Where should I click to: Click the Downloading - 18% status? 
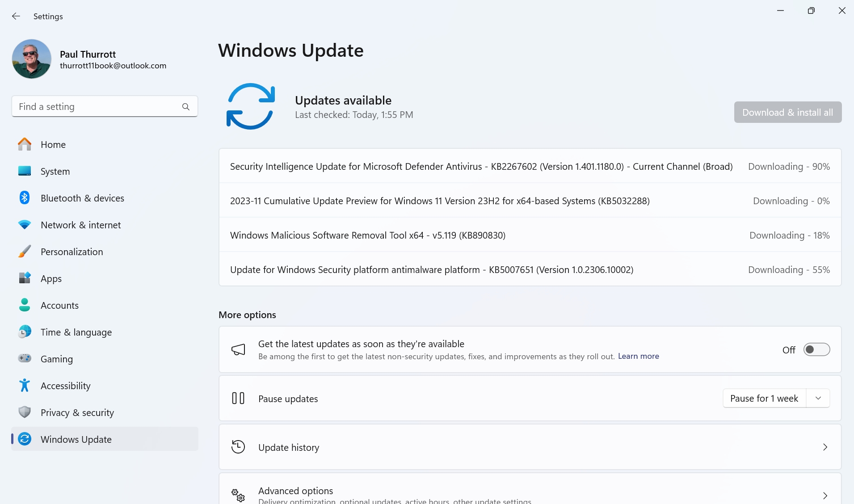pos(789,235)
